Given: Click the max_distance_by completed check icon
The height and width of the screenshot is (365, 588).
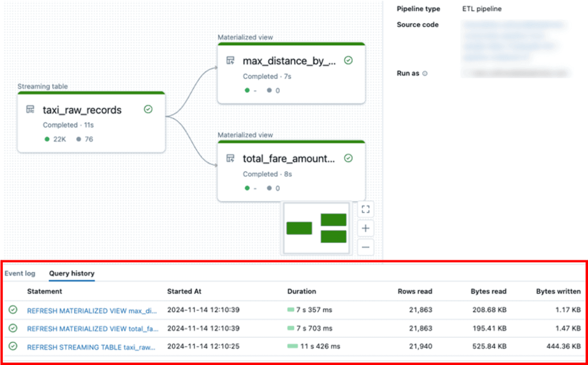Looking at the screenshot, I should [x=348, y=60].
